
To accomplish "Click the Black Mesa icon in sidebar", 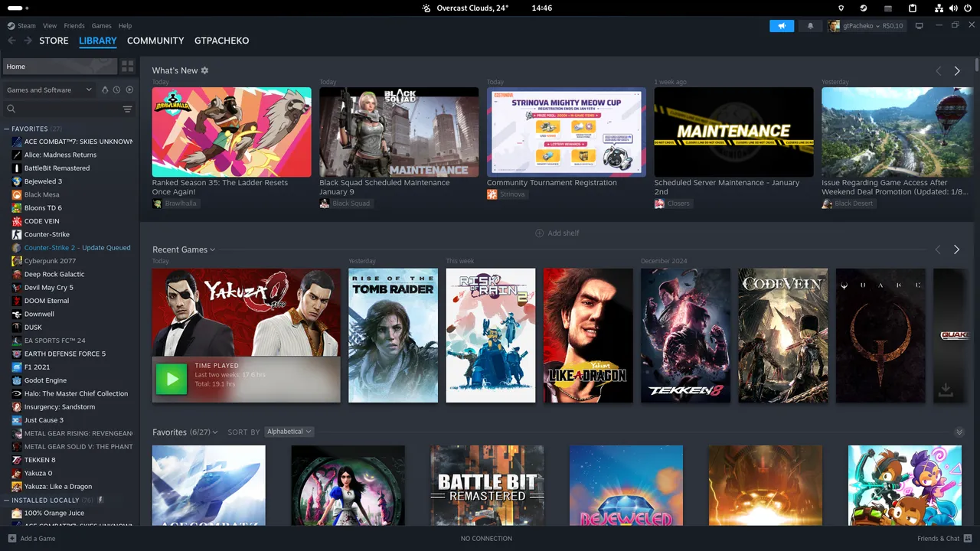I will coord(17,194).
